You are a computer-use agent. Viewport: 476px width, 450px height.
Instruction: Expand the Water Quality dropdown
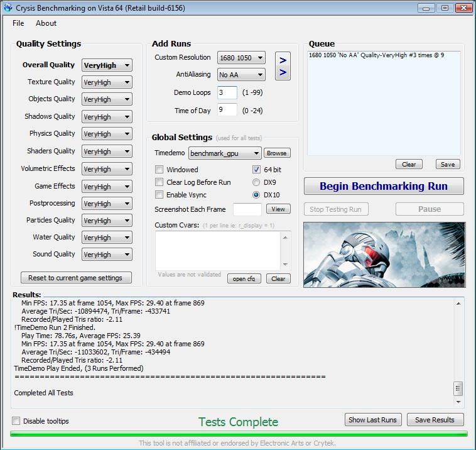point(107,238)
